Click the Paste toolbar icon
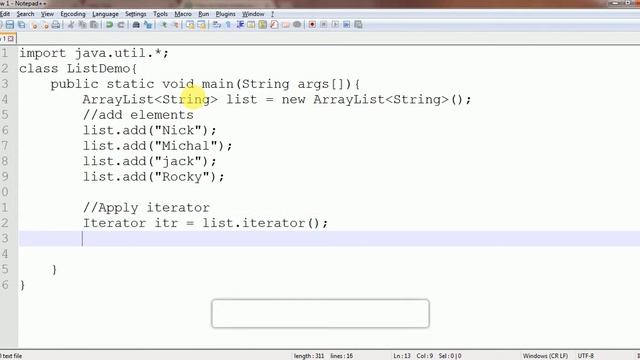 [x=94, y=24]
